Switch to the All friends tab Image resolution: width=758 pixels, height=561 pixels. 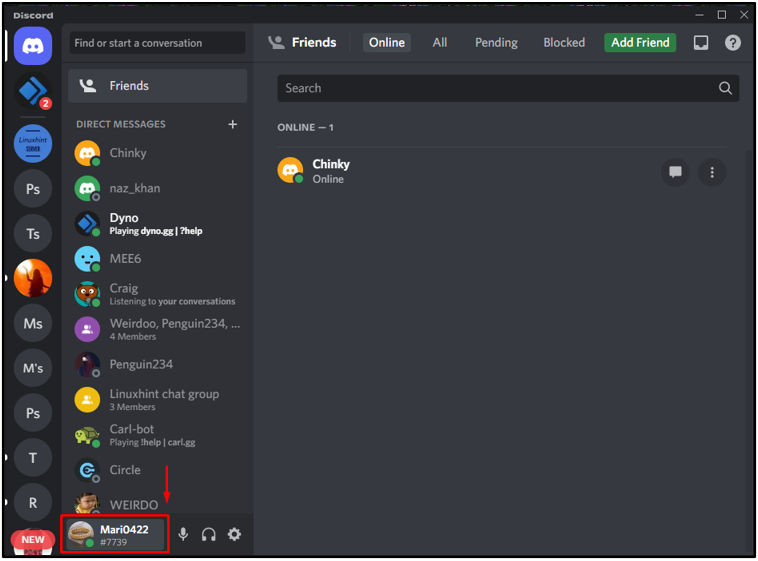pos(440,43)
